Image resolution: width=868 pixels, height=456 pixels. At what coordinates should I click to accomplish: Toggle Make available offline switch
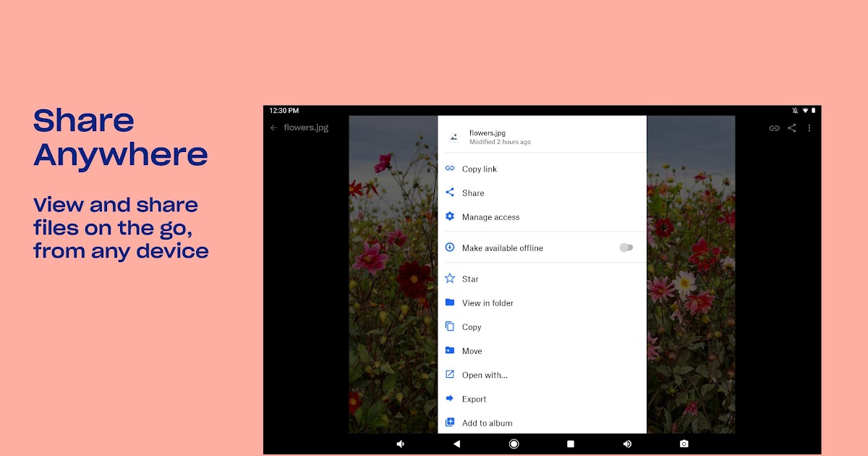(x=626, y=248)
